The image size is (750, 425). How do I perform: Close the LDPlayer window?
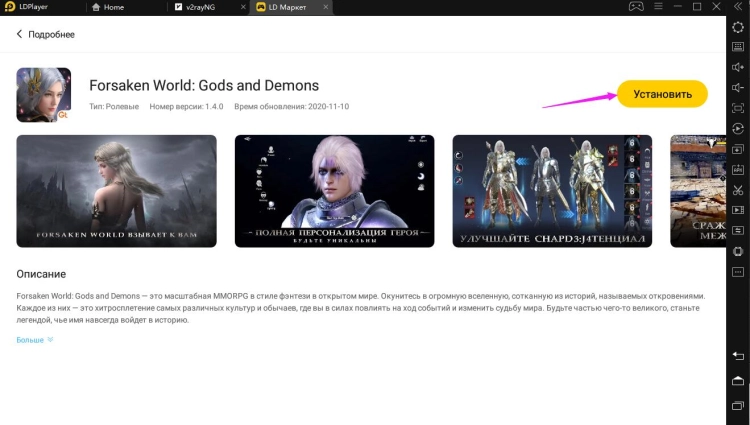tap(716, 7)
